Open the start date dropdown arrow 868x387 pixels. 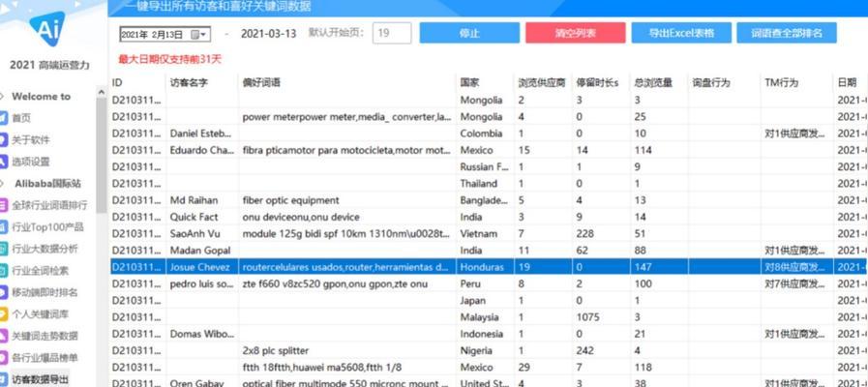(x=204, y=34)
